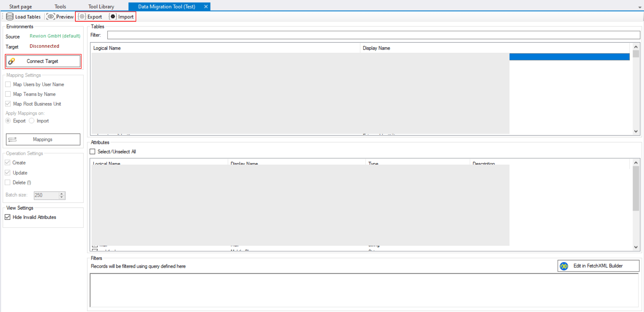Switch to the Start page tab
This screenshot has height=312, width=644.
[x=20, y=6]
